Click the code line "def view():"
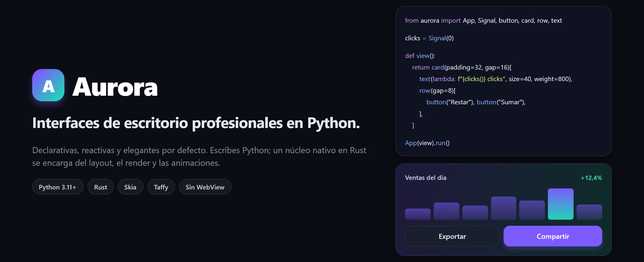This screenshot has width=644, height=262. pos(420,56)
